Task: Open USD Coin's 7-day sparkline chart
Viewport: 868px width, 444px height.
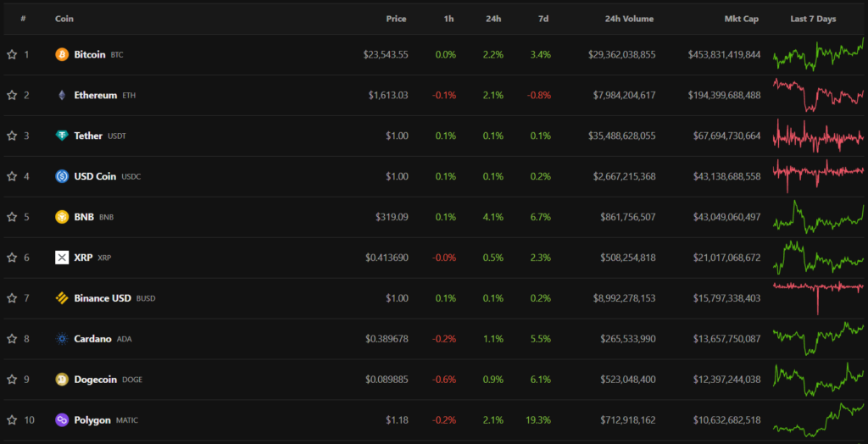Action: click(819, 175)
